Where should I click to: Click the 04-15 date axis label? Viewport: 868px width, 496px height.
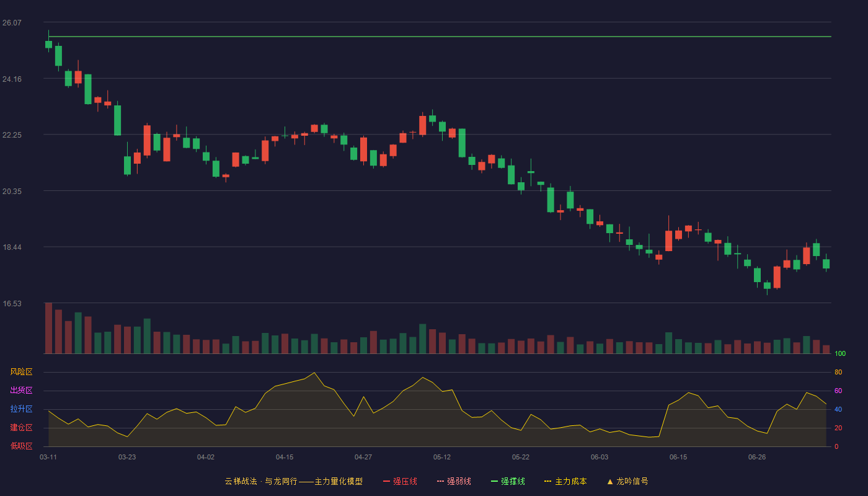[285, 457]
